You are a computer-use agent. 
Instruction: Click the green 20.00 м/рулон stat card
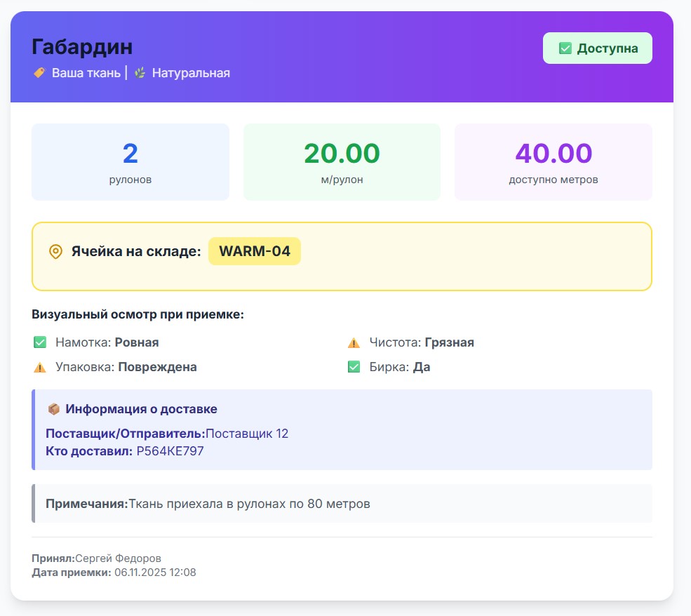[x=342, y=161]
